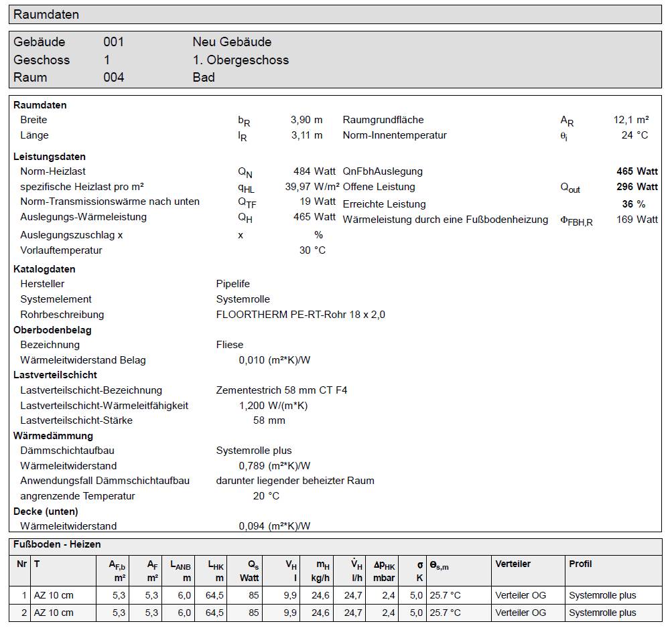The width and height of the screenshot is (672, 634).
Task: Click 'AZ 10 cm' in table row 1
Action: [54, 596]
